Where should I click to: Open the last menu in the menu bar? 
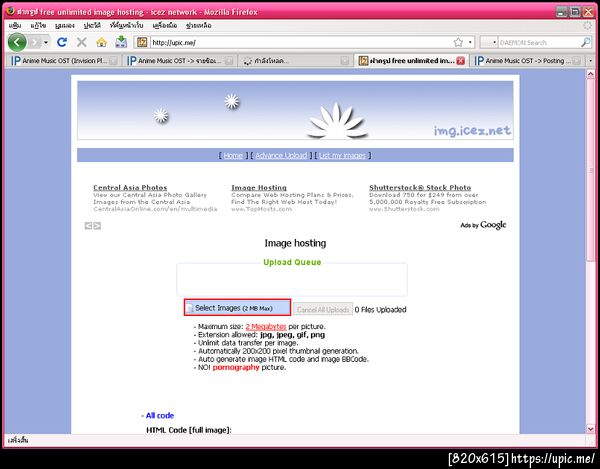pyautogui.click(x=199, y=26)
